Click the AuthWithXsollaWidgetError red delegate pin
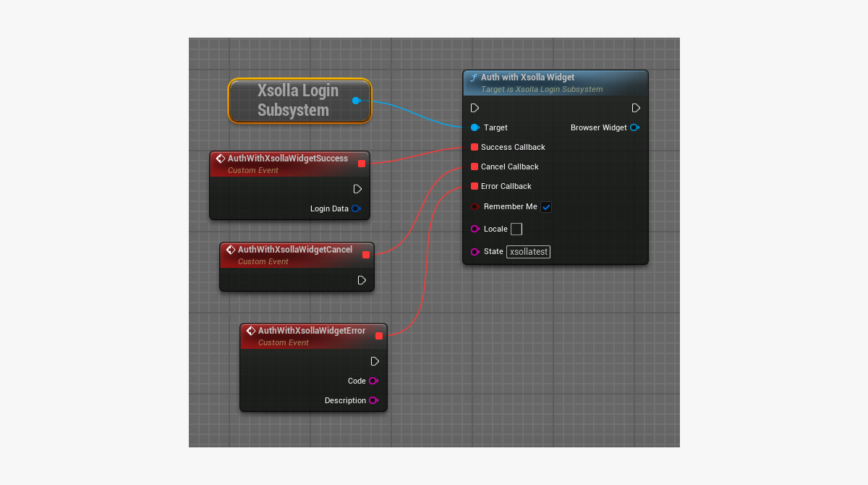Viewport: 868px width, 485px height. pyautogui.click(x=379, y=336)
